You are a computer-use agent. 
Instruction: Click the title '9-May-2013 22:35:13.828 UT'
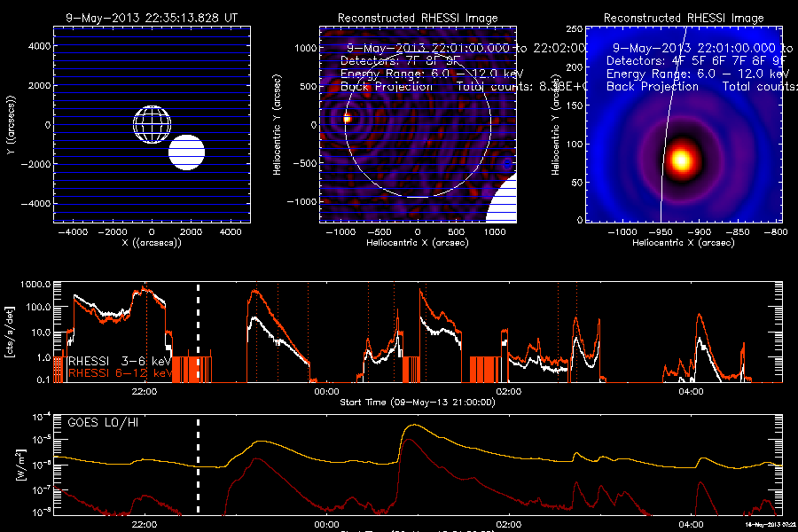pos(152,18)
